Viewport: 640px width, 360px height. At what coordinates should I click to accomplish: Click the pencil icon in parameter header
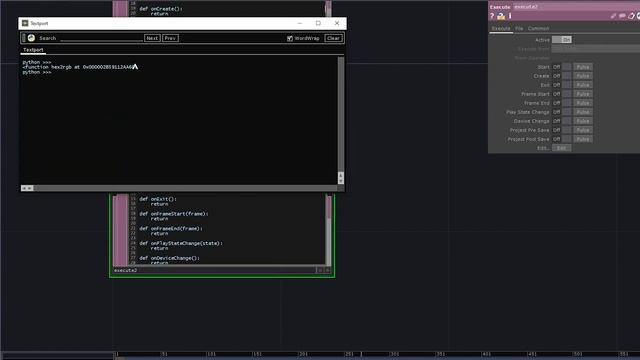[613, 16]
